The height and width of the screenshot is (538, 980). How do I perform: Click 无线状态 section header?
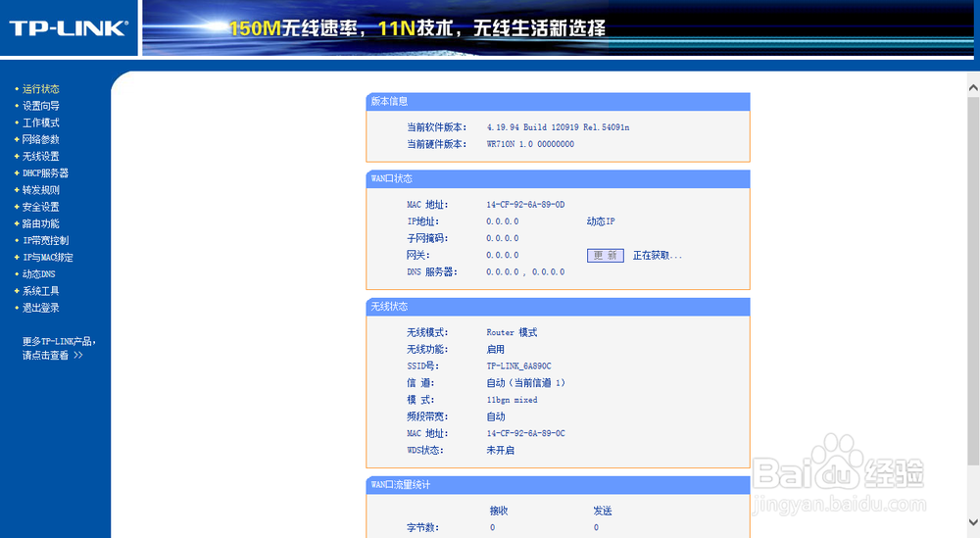(x=558, y=307)
